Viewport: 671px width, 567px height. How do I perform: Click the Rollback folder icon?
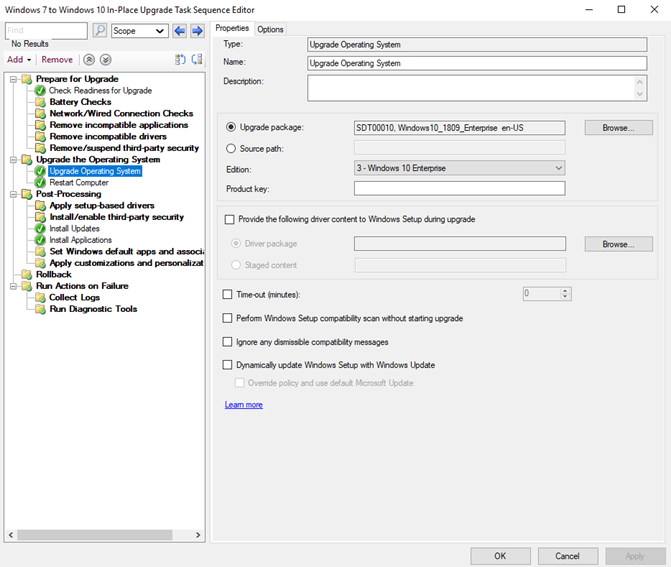[27, 275]
